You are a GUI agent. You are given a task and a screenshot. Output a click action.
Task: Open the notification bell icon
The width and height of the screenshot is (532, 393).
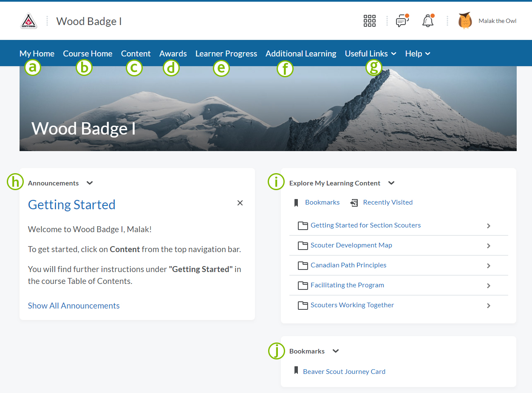coord(427,21)
